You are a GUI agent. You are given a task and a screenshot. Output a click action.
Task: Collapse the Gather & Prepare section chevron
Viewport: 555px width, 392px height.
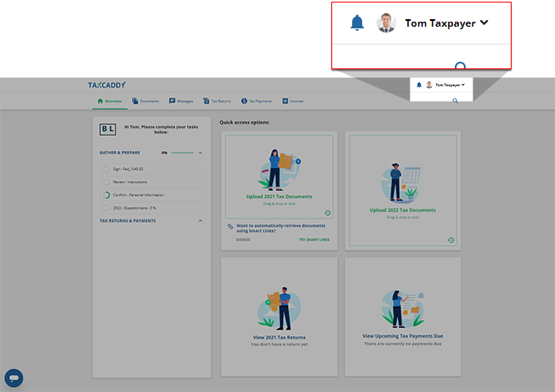pos(200,153)
